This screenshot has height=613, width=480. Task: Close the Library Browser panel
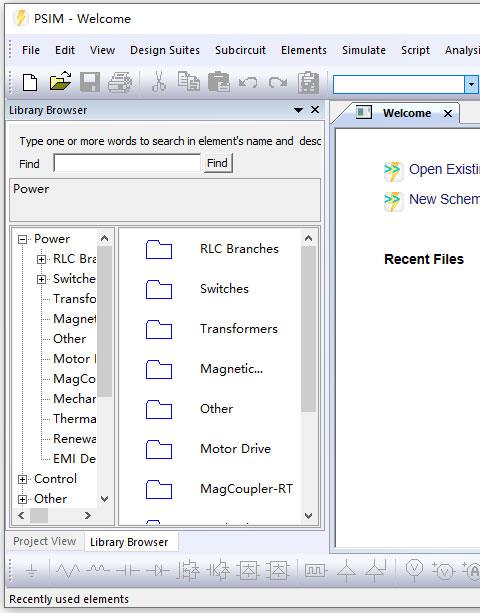pos(315,110)
